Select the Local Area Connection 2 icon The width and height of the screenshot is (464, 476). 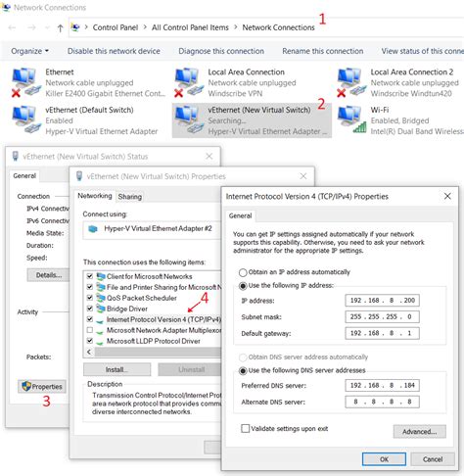pyautogui.click(x=351, y=82)
